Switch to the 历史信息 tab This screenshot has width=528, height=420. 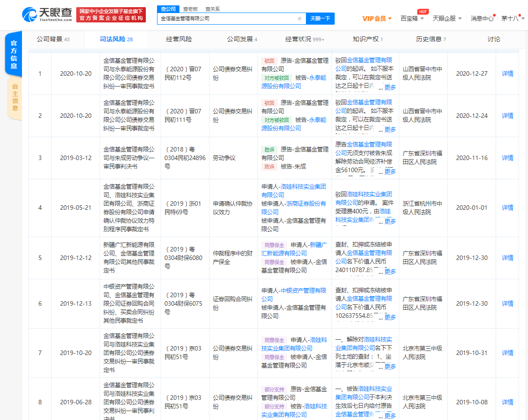pos(431,39)
